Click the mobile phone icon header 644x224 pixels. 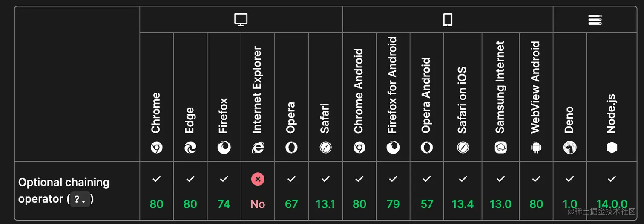[448, 20]
